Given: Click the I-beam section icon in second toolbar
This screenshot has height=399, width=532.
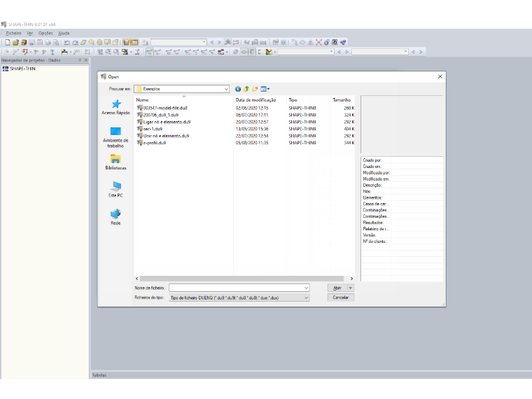Looking at the screenshot, I should 52,52.
